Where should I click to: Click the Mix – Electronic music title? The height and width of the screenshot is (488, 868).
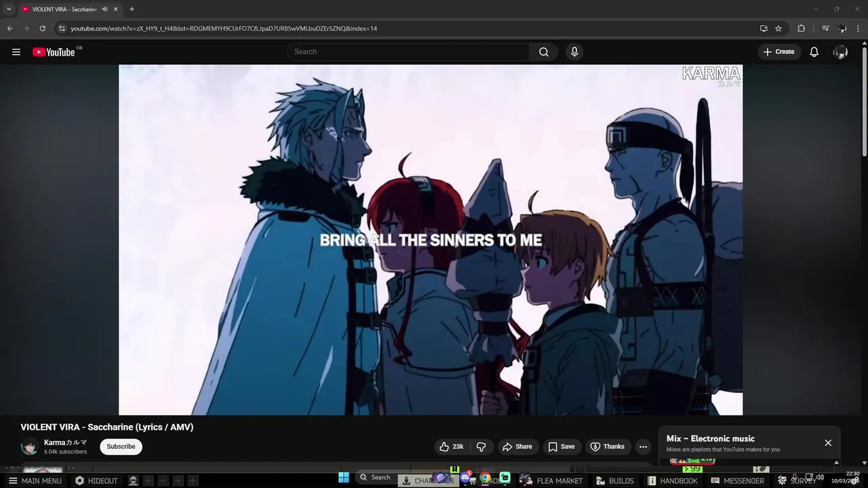pos(711,439)
